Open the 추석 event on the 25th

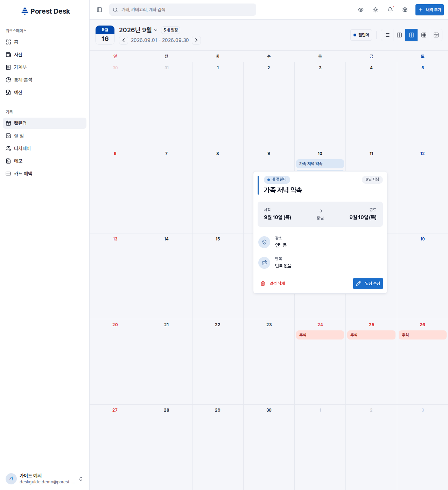pyautogui.click(x=371, y=335)
